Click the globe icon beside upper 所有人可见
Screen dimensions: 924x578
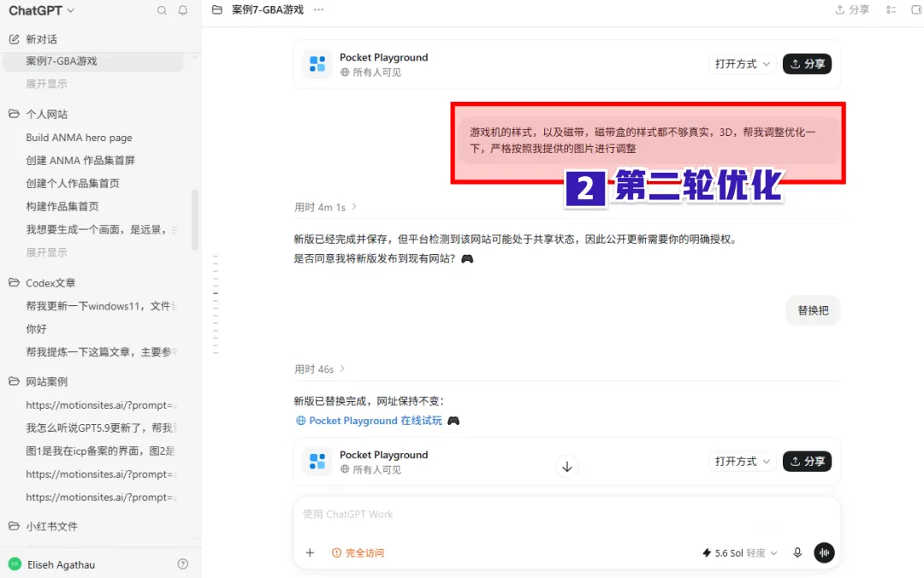click(x=345, y=73)
